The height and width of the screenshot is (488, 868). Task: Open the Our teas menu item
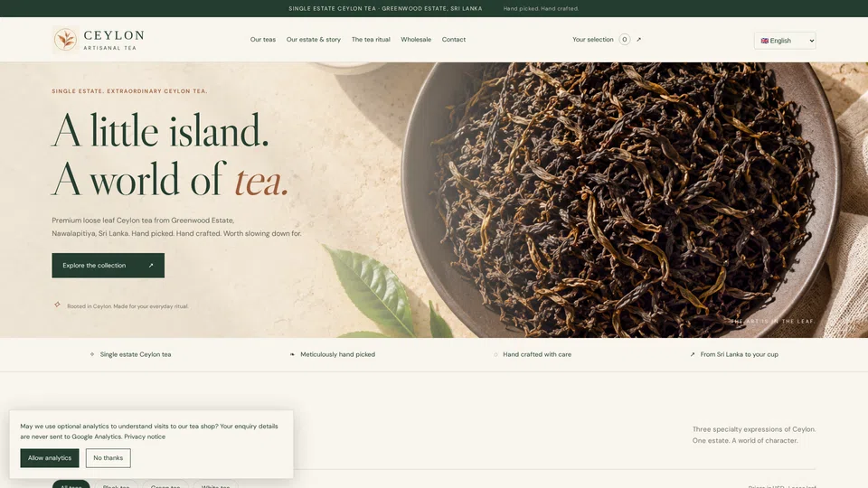tap(263, 39)
